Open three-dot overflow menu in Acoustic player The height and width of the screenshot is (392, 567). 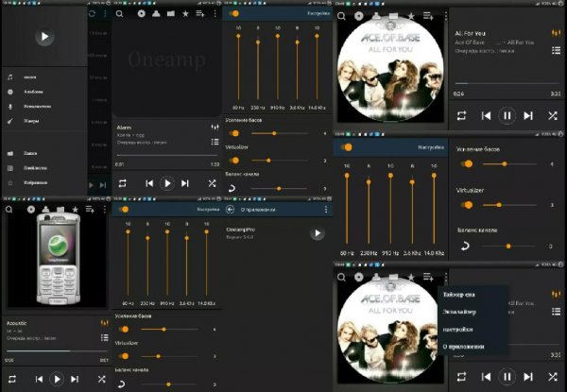click(105, 210)
